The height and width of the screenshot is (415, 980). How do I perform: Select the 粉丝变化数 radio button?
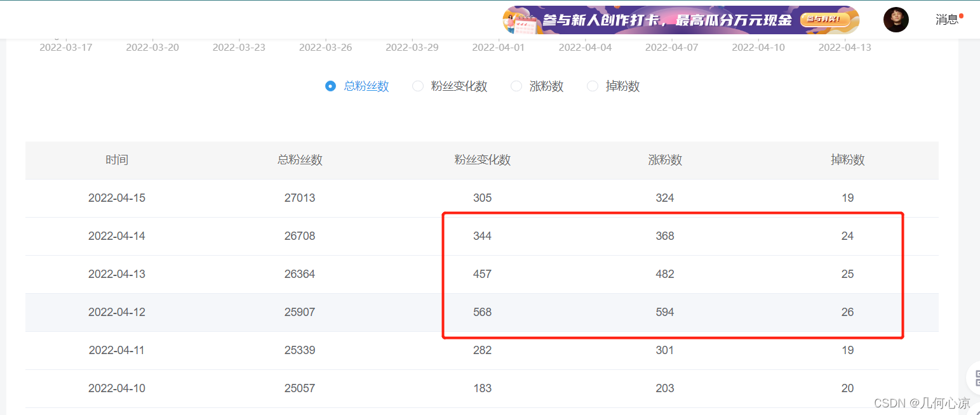[x=418, y=86]
